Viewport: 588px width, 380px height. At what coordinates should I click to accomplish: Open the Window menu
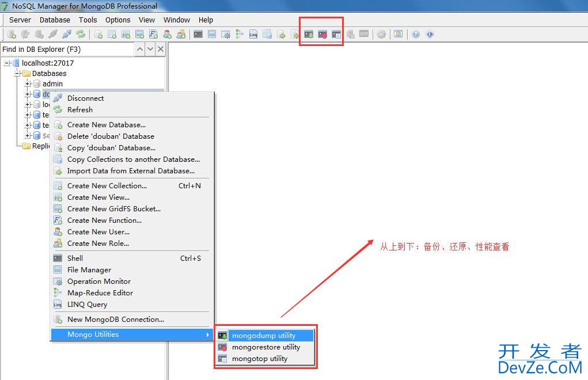177,20
